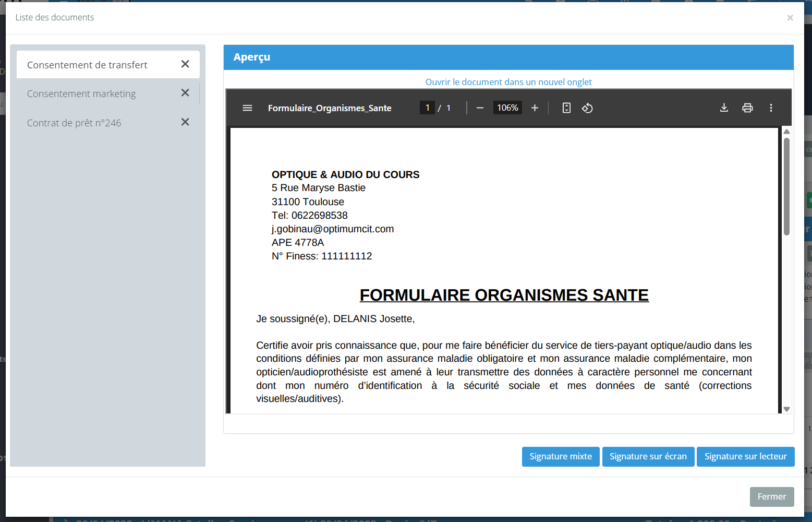The image size is (812, 522).
Task: Click the APE 4778A line
Action: tap(298, 243)
